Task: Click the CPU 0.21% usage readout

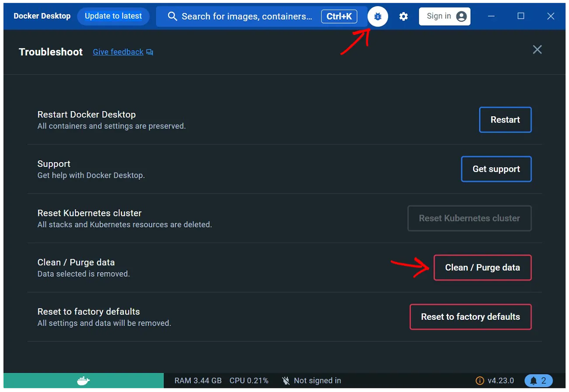Action: point(249,381)
